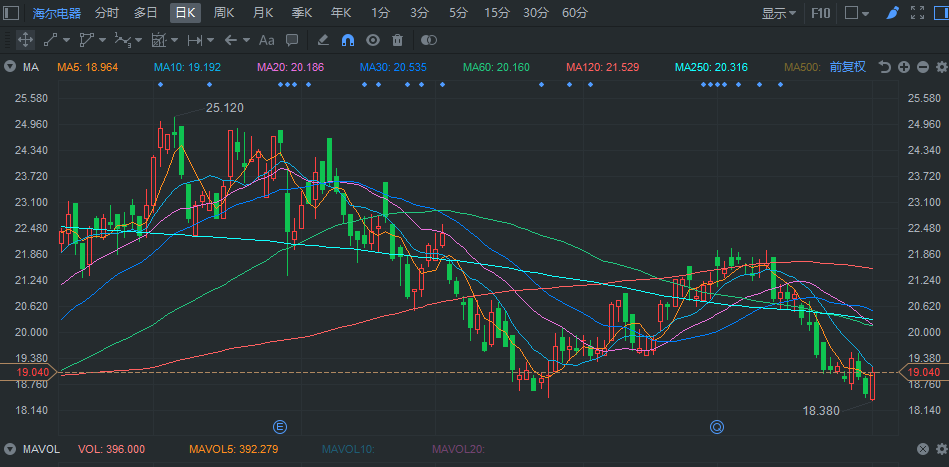Screen dimensions: 949x467
Task: Enter fullscreen with the expand arrows icon
Action: 918,13
